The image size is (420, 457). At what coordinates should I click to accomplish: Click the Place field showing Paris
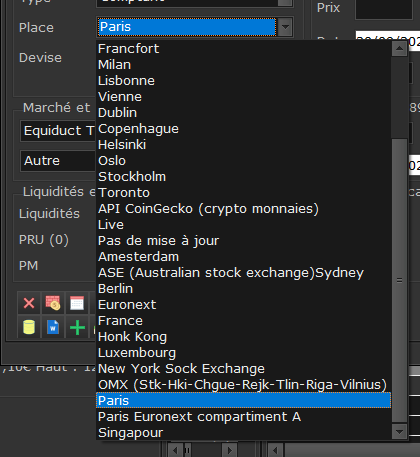[187, 27]
